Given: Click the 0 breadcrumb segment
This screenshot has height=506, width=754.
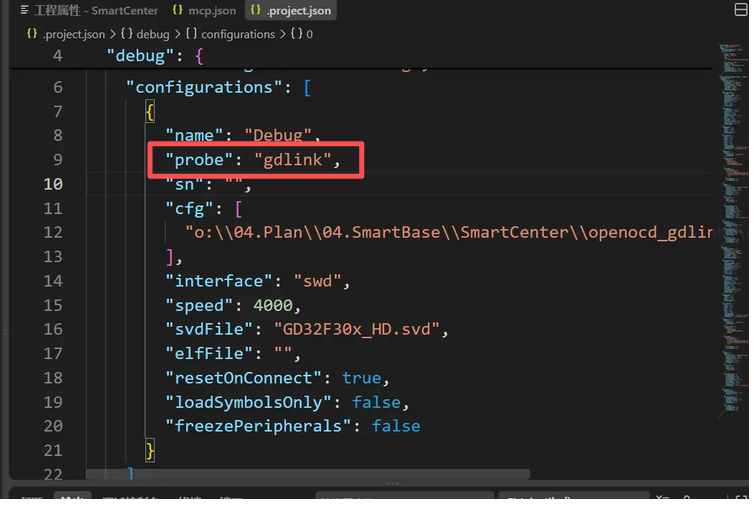Looking at the screenshot, I should (x=311, y=35).
